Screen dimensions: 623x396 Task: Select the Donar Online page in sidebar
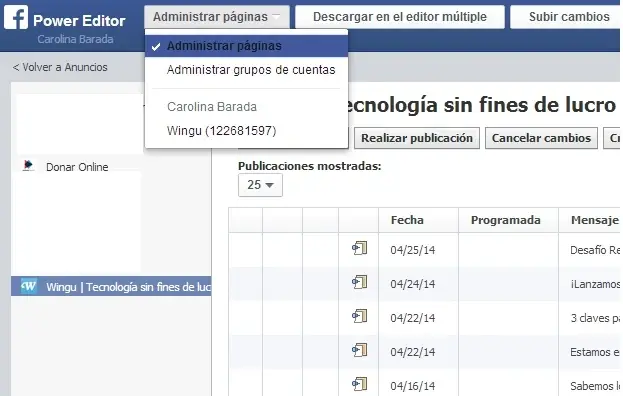click(x=77, y=167)
